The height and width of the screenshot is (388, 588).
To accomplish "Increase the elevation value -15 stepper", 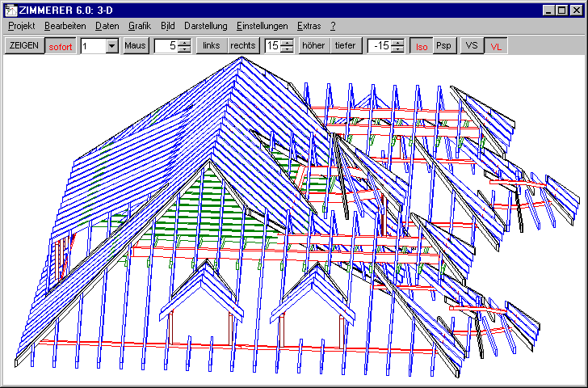I will click(397, 42).
